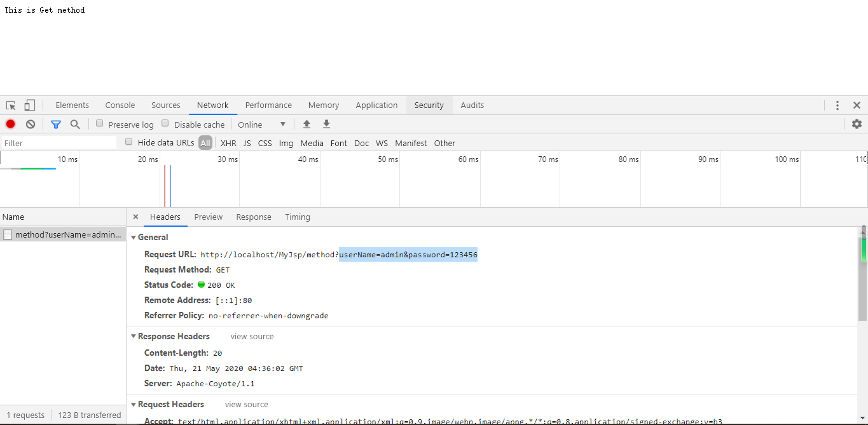Close the DevTools panel

(x=857, y=105)
